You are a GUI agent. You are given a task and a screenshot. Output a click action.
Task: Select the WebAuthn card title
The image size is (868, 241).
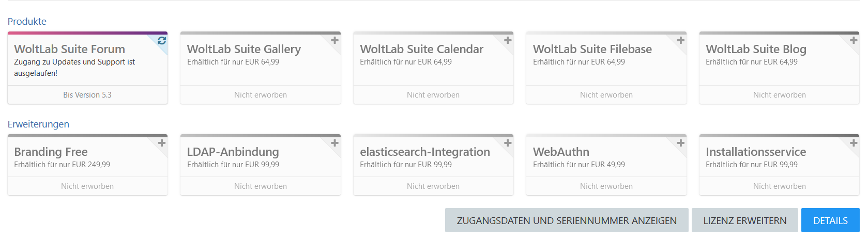tap(561, 152)
